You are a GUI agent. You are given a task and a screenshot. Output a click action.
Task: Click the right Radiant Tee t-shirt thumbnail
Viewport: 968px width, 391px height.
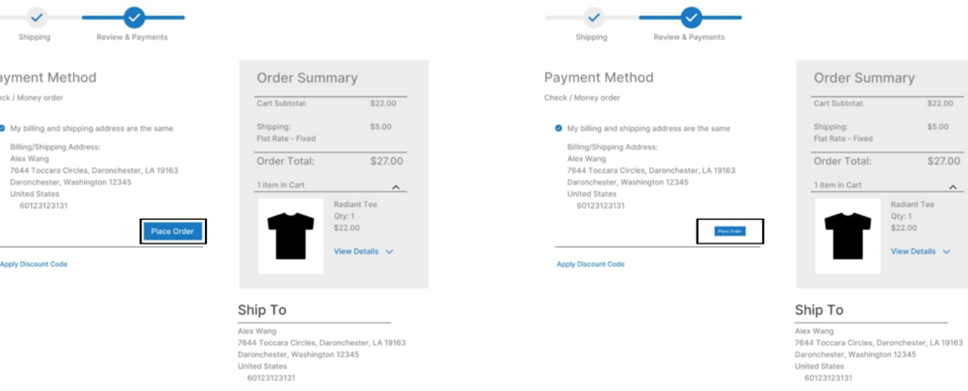point(848,235)
